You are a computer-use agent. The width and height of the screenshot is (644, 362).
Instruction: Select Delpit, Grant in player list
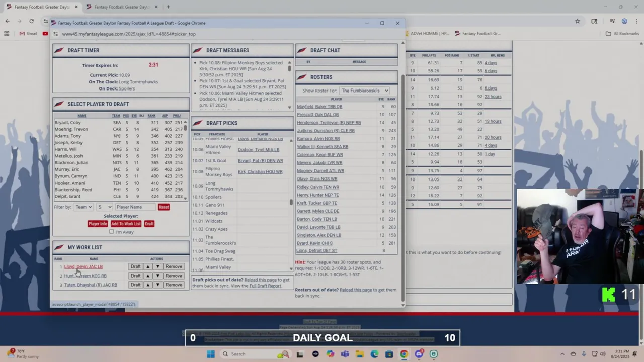pyautogui.click(x=67, y=197)
